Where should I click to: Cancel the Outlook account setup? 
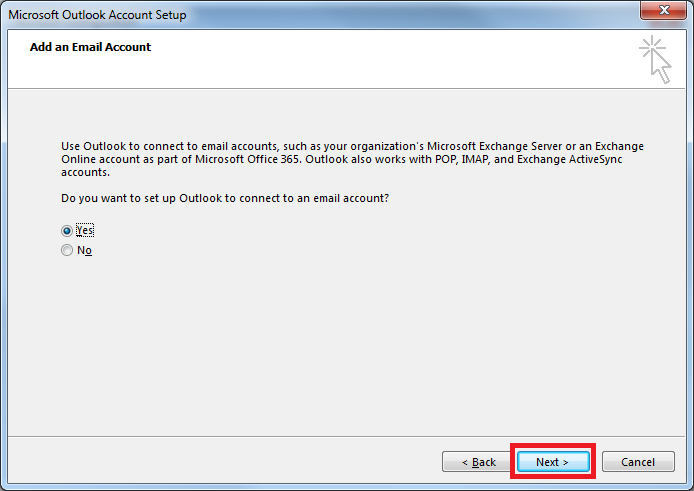(638, 462)
